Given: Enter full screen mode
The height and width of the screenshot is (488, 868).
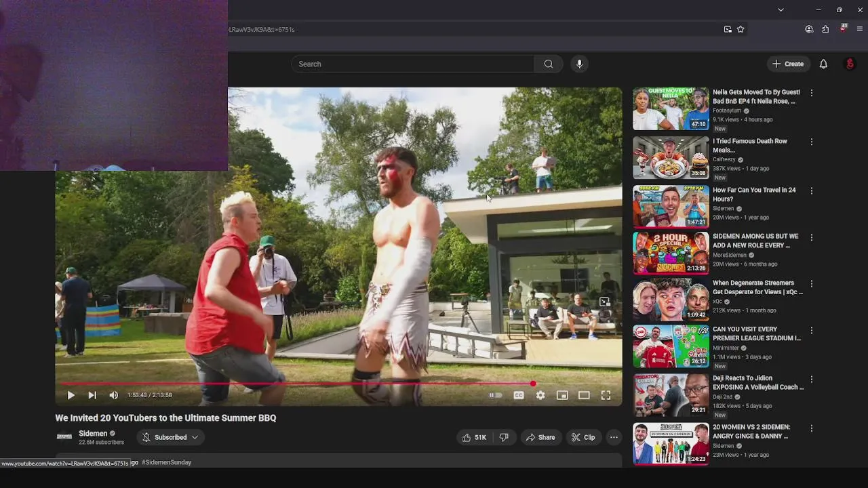Looking at the screenshot, I should [606, 395].
